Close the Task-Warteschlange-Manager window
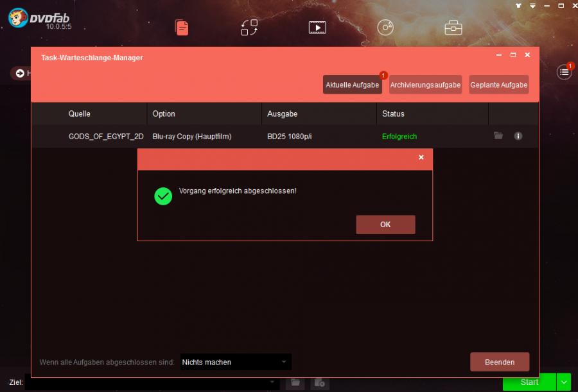578x392 pixels. pyautogui.click(x=527, y=55)
